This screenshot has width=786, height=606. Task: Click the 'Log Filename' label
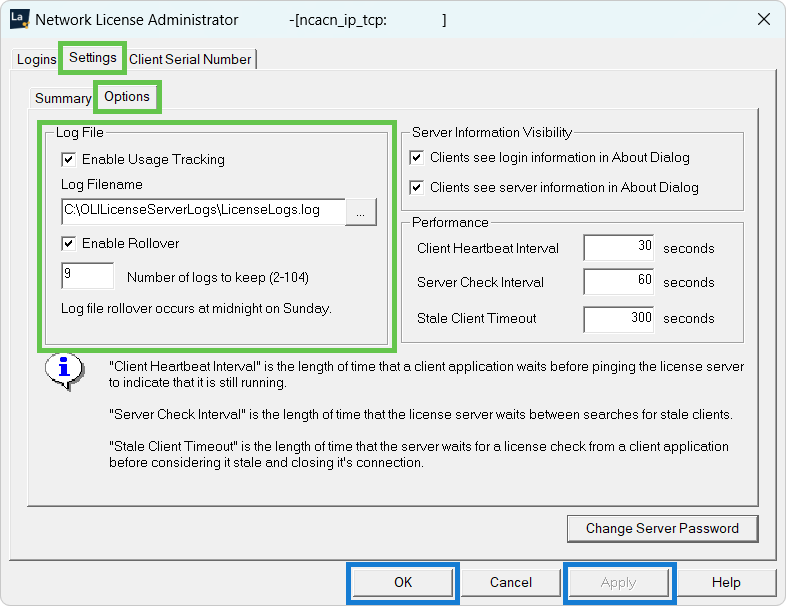[102, 184]
